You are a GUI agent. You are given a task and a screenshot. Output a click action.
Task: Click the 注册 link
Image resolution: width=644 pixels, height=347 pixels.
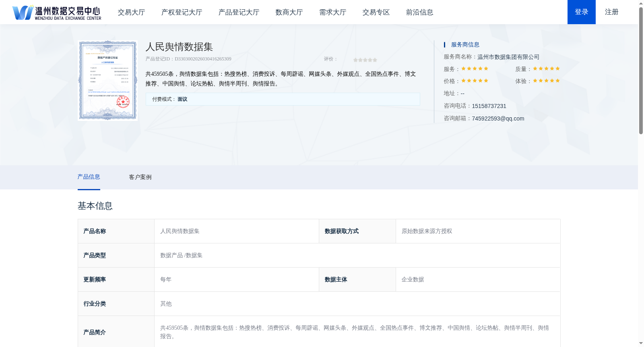611,12
